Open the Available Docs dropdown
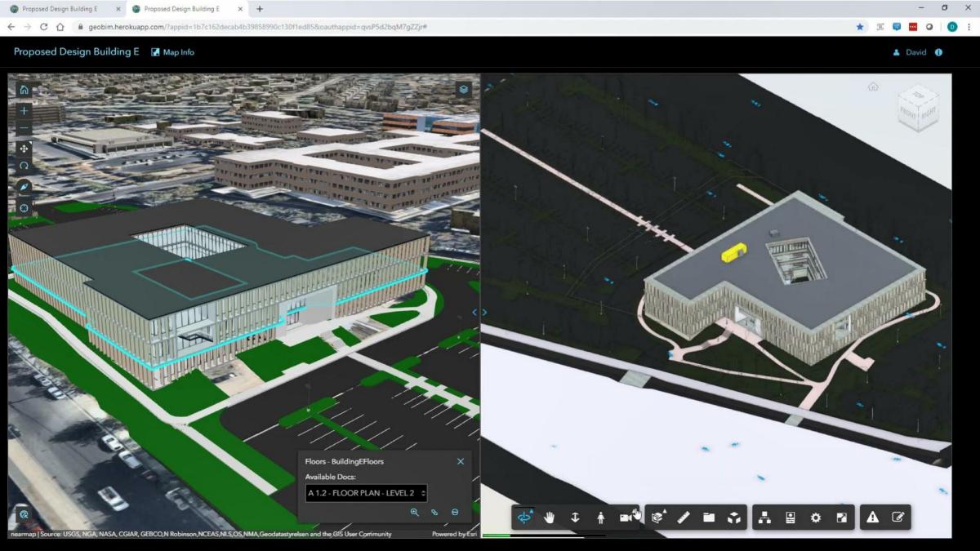Image resolution: width=980 pixels, height=551 pixels. click(366, 493)
